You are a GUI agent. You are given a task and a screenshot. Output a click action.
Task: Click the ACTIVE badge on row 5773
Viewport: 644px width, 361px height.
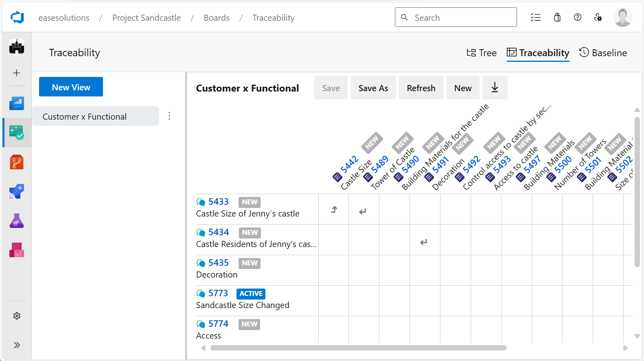(251, 293)
